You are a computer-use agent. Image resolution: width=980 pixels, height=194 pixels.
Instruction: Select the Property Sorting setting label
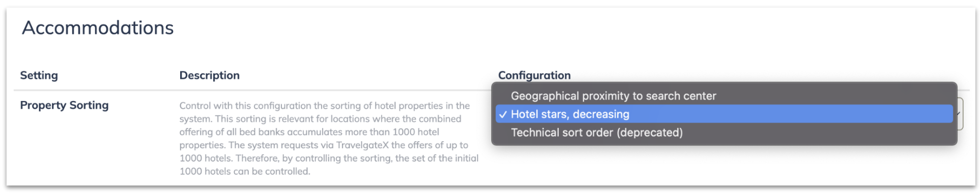pyautogui.click(x=64, y=105)
